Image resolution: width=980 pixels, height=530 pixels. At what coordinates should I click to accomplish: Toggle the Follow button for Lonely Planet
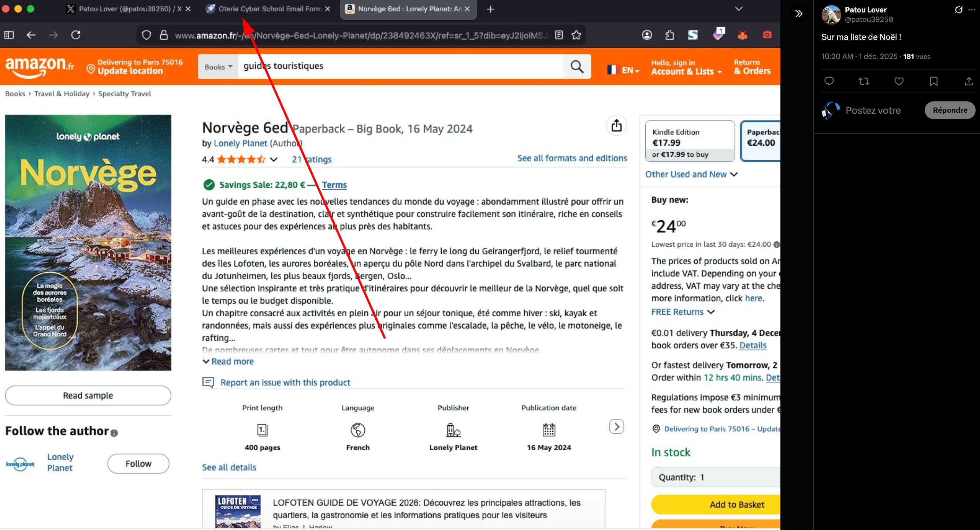click(x=138, y=463)
